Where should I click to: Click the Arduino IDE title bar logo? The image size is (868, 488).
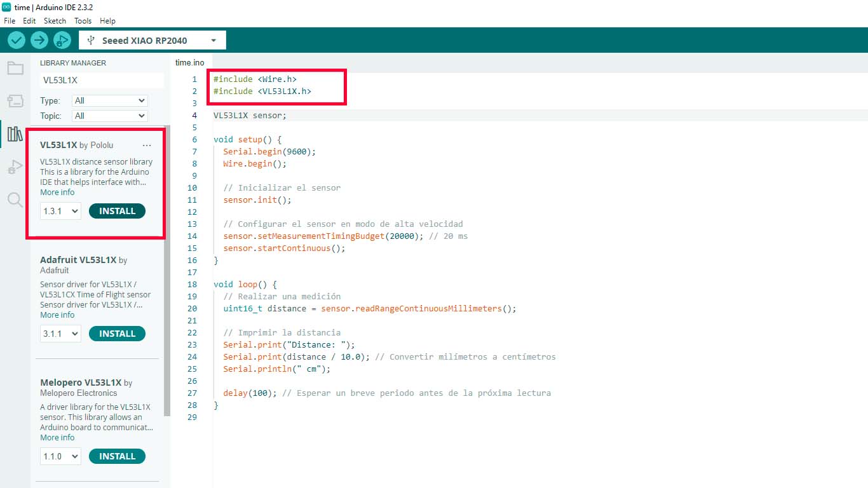(x=6, y=6)
